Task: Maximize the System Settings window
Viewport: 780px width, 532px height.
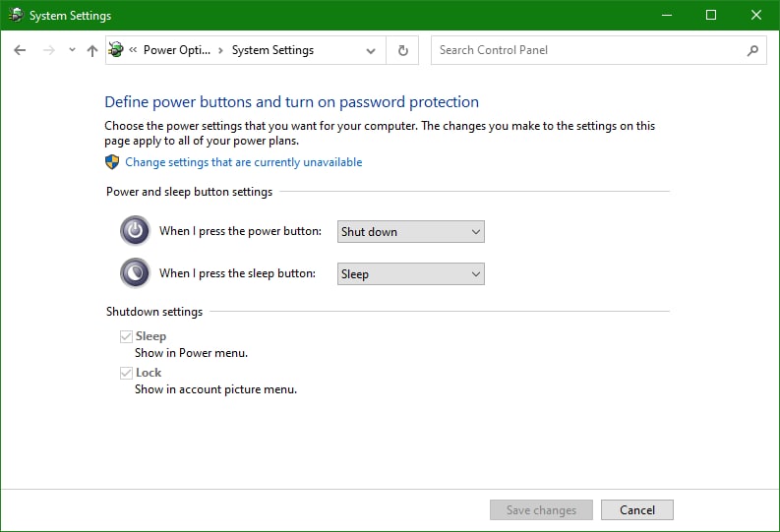Action: point(711,15)
